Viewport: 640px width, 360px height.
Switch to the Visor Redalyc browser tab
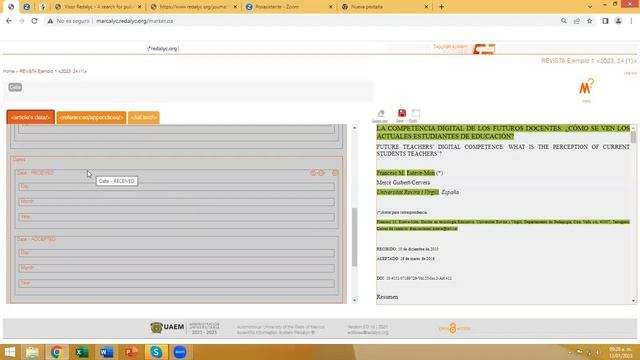pyautogui.click(x=98, y=7)
